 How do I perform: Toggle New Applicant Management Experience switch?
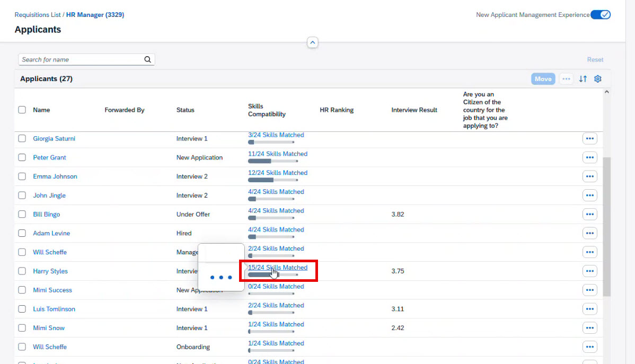click(x=601, y=15)
